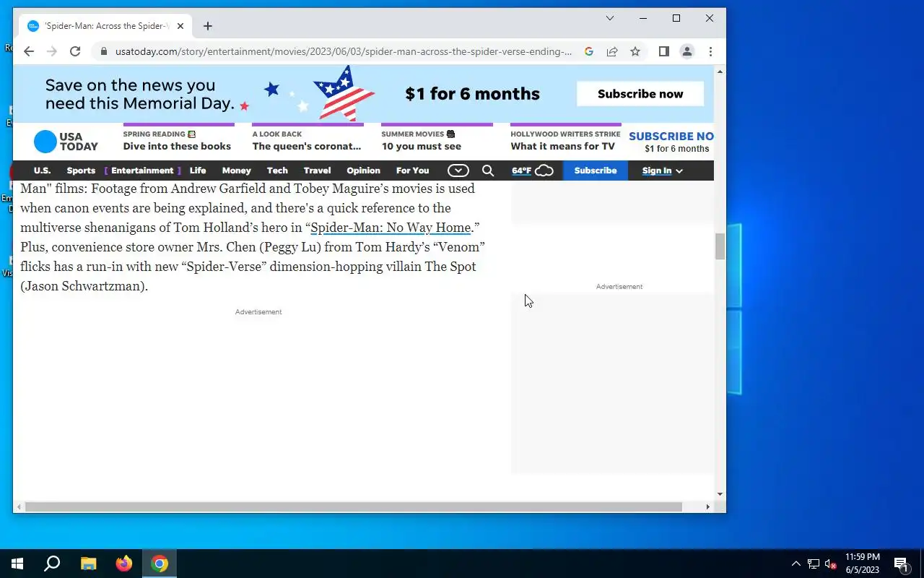Viewport: 924px width, 578px height.
Task: Open the clock showing 11:59 PM
Action: tap(863, 564)
